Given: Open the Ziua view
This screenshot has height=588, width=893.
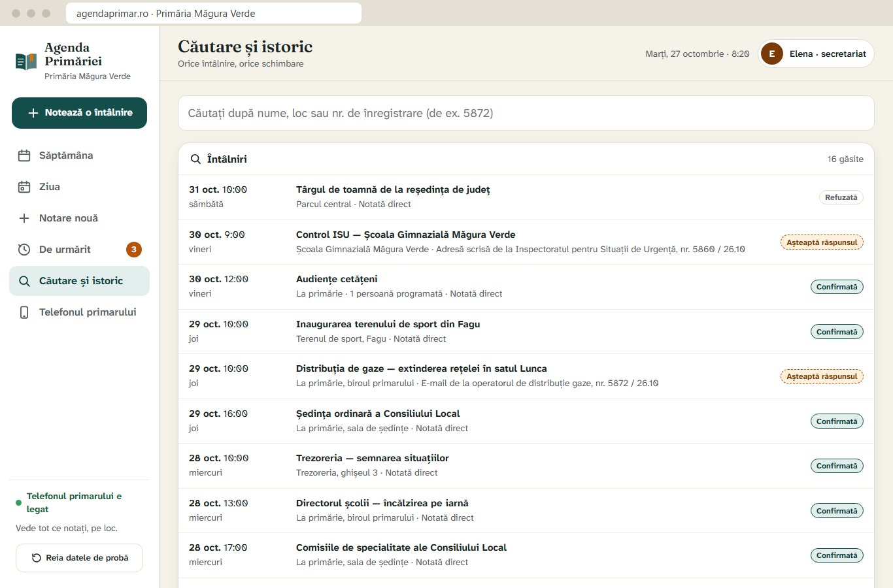Looking at the screenshot, I should tap(79, 187).
